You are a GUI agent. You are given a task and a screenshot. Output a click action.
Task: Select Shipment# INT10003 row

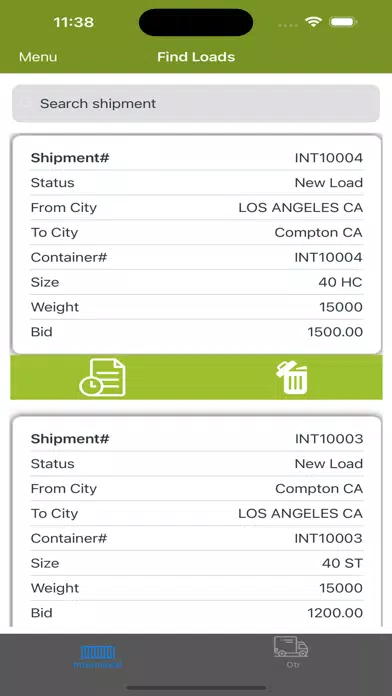click(x=197, y=439)
